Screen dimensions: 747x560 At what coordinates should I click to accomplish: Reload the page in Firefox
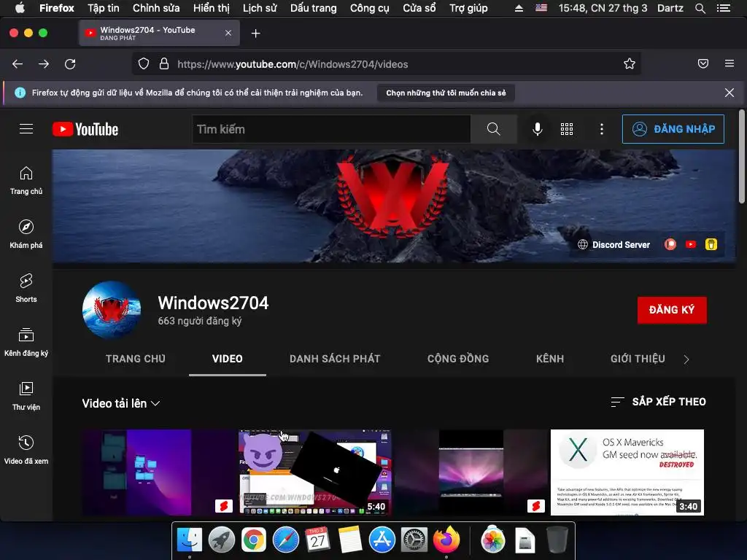(70, 64)
